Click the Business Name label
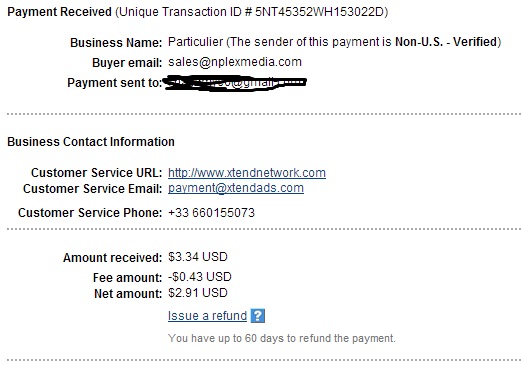 (x=116, y=43)
